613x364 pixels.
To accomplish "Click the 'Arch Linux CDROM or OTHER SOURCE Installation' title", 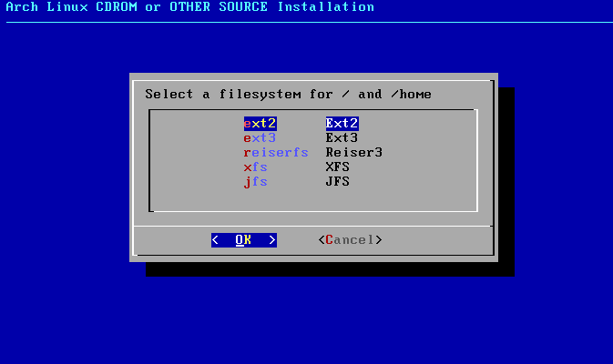I will (190, 6).
